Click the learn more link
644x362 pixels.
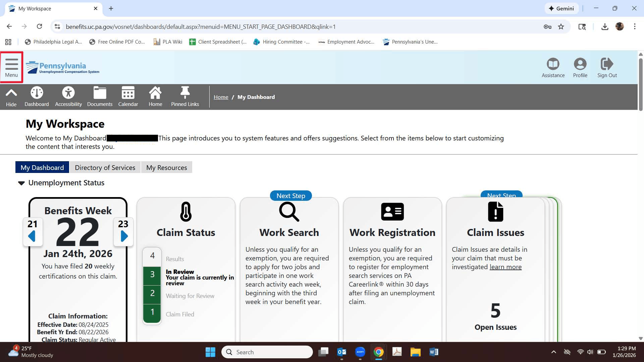click(505, 267)
